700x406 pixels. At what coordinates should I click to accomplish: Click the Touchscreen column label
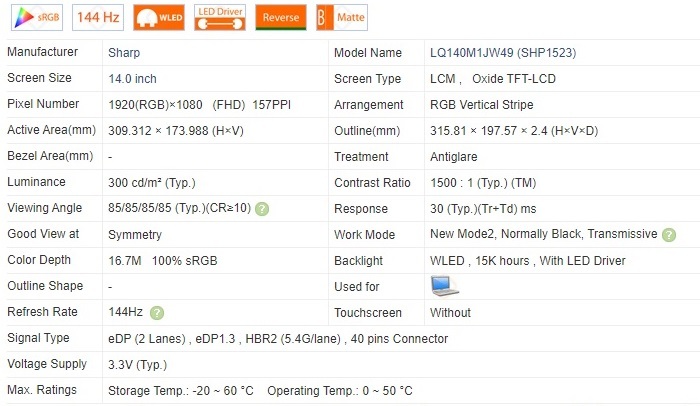point(368,313)
